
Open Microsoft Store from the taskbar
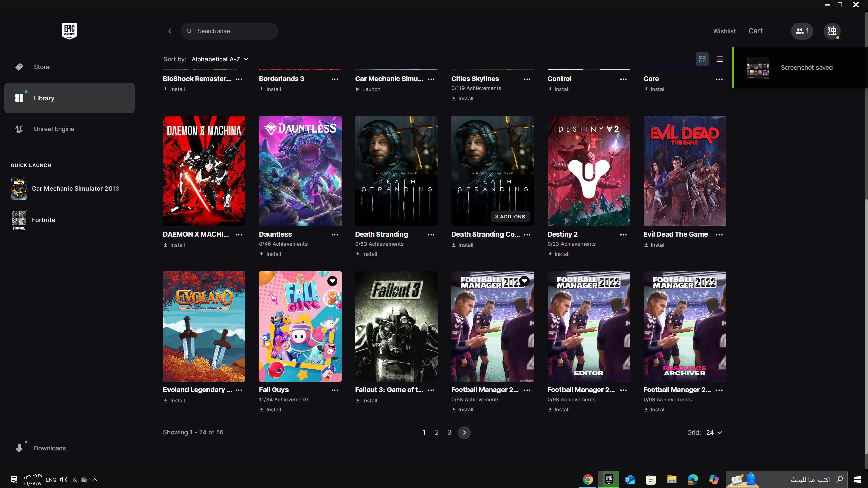(x=651, y=480)
